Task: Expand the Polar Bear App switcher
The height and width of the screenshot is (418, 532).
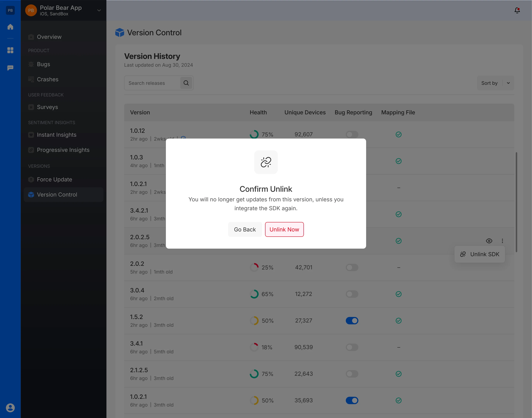Action: pos(99,10)
